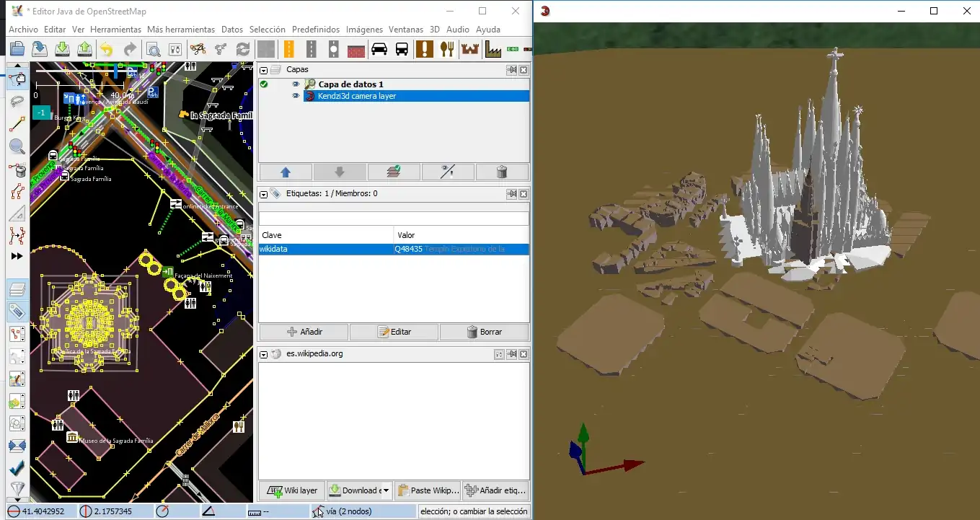This screenshot has width=980, height=520.
Task: Collapse the Etiquetas panel
Action: (264, 194)
